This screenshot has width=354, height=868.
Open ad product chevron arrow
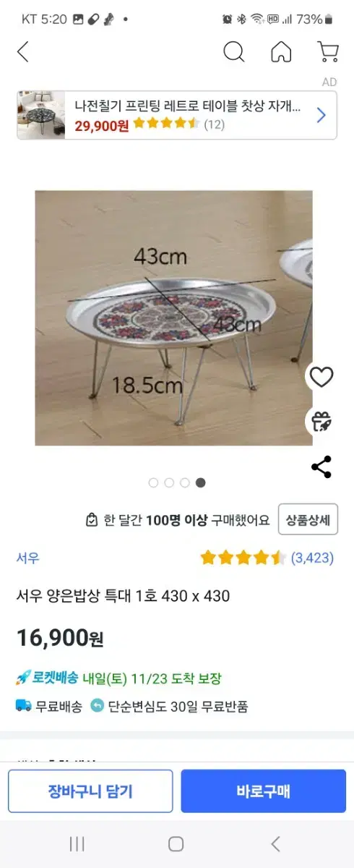[321, 115]
